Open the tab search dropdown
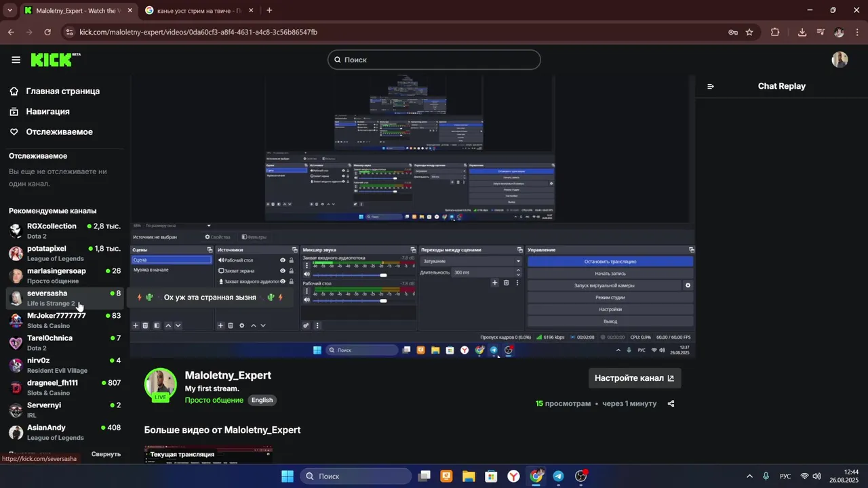The image size is (868, 488). (9, 10)
